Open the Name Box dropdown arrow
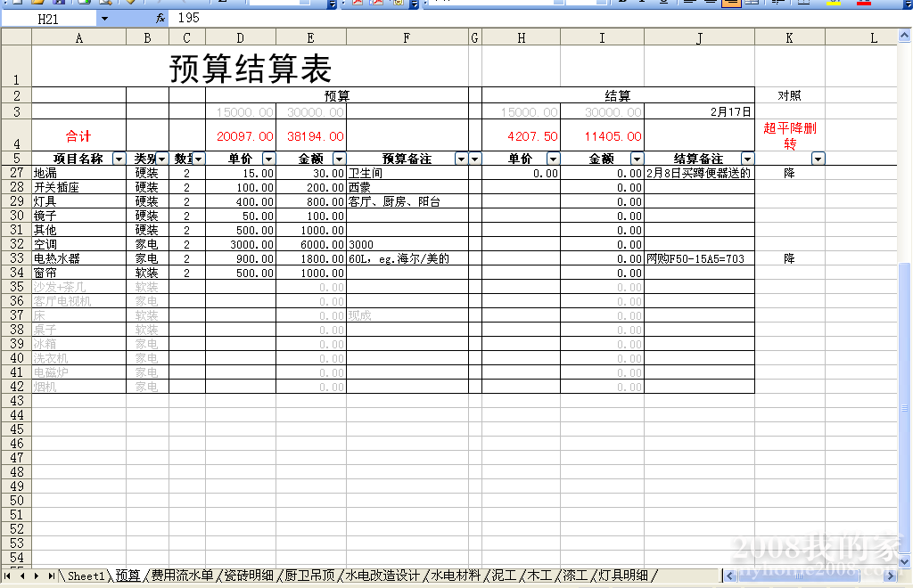Viewport: 913px width, 588px height. click(104, 18)
